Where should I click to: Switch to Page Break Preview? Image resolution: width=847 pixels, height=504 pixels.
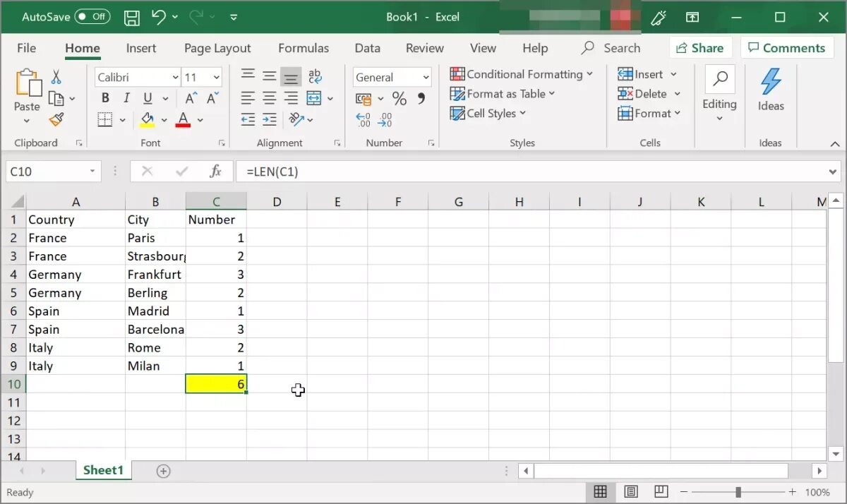(661, 491)
